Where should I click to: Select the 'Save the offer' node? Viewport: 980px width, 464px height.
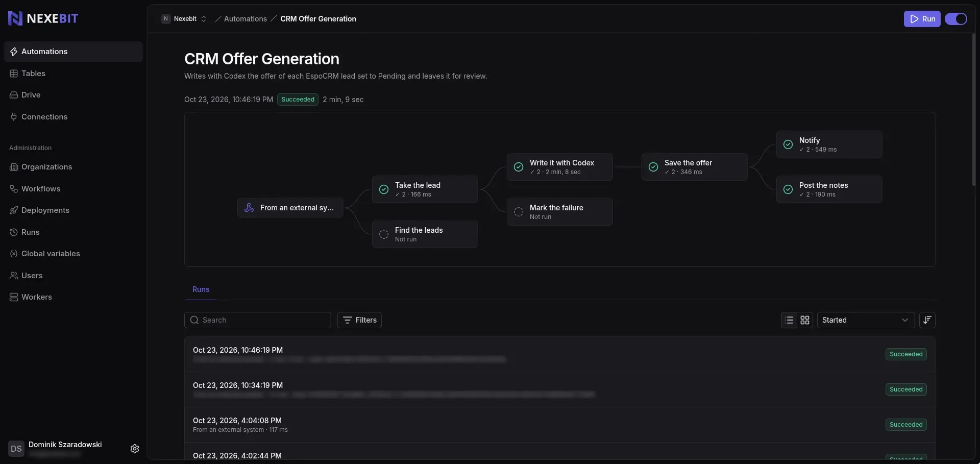coord(694,167)
